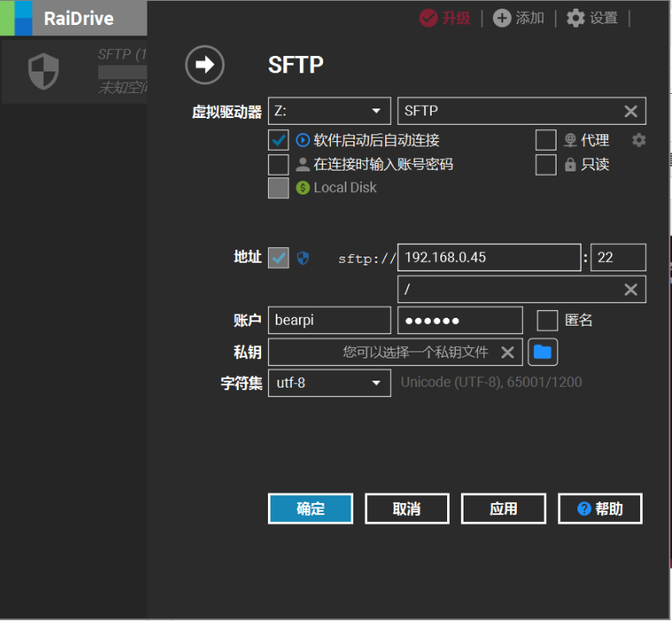Enable the 代理 proxy checkbox

(x=546, y=140)
